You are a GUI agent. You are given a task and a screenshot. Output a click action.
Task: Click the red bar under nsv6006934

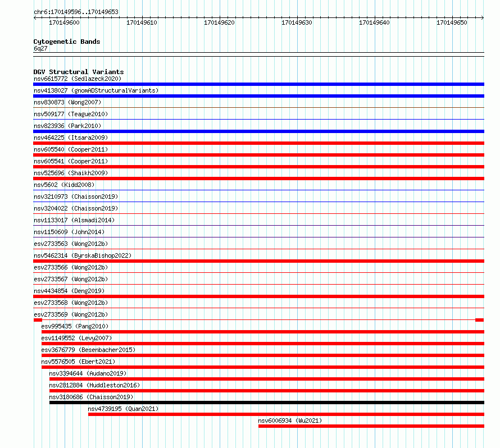[x=371, y=426]
